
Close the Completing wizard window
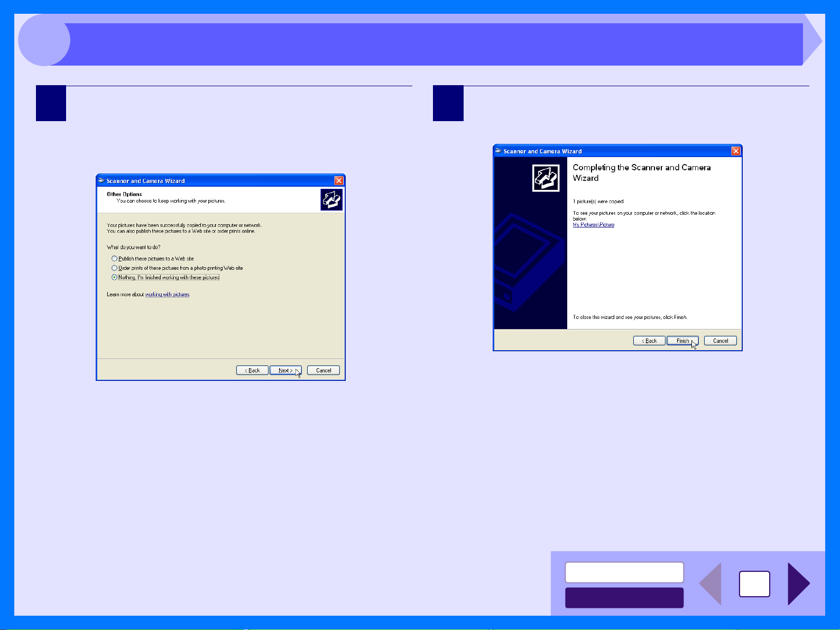736,151
